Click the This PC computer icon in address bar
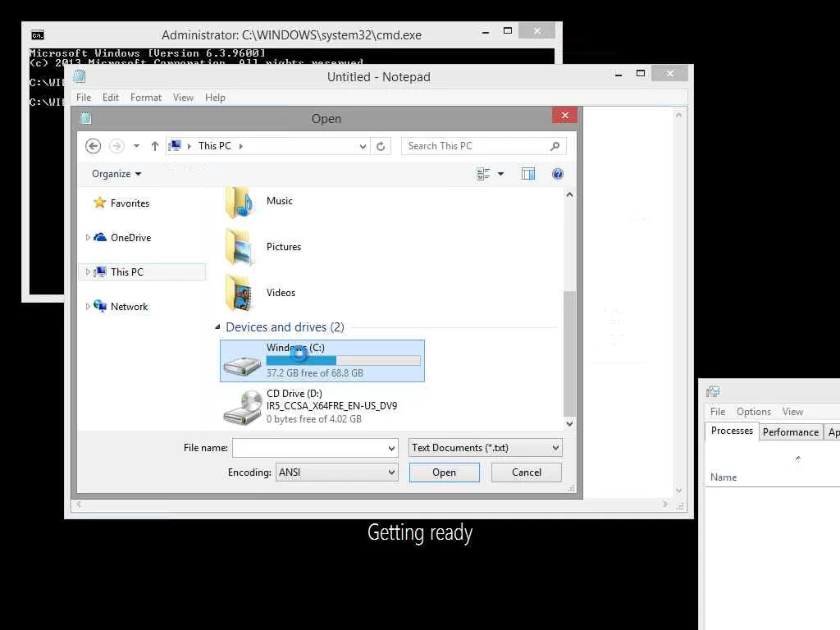 point(175,146)
